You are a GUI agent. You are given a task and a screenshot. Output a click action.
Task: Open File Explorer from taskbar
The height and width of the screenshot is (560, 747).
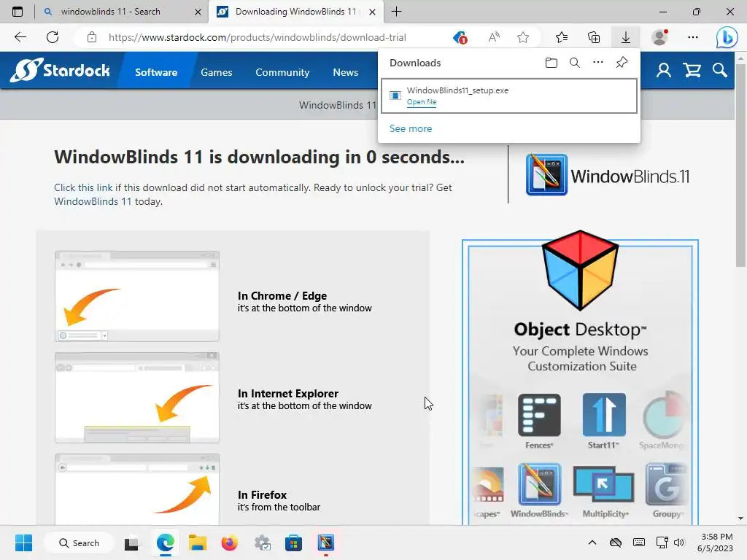pyautogui.click(x=197, y=542)
